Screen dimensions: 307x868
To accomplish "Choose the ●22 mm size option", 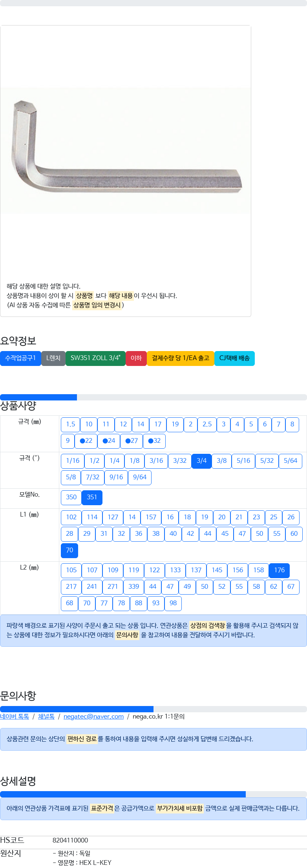I will (86, 441).
